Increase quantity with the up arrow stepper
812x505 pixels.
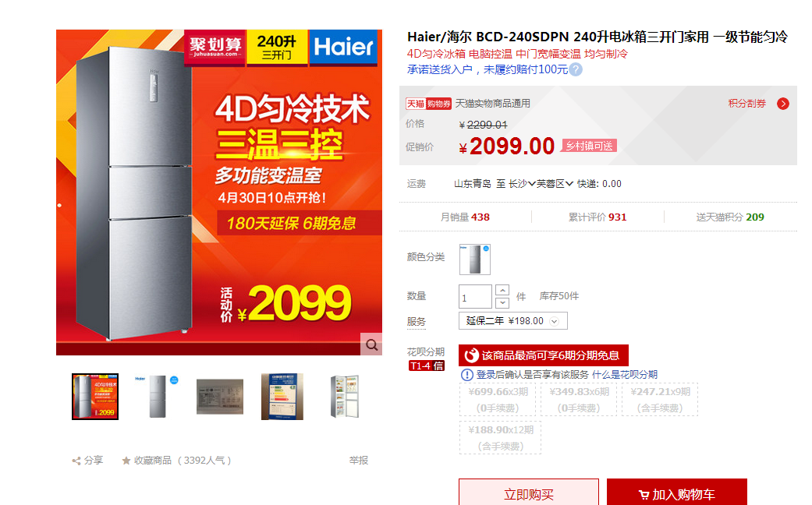coord(502,290)
